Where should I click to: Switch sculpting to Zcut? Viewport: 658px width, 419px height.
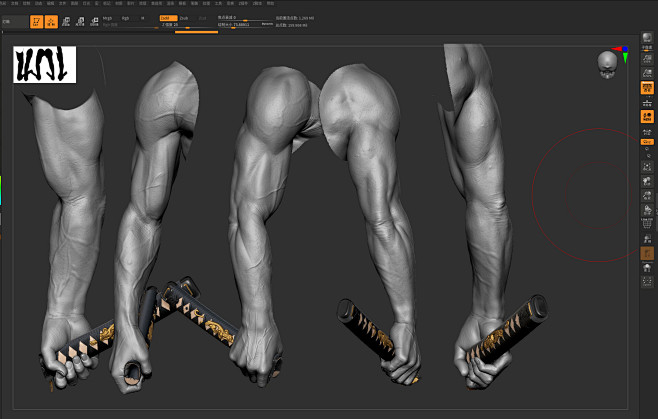202,18
